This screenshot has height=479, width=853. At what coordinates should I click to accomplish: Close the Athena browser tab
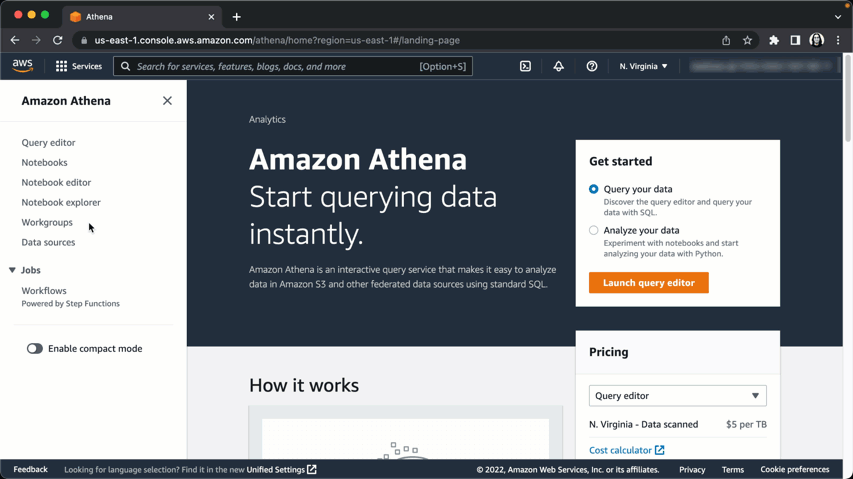pyautogui.click(x=211, y=17)
